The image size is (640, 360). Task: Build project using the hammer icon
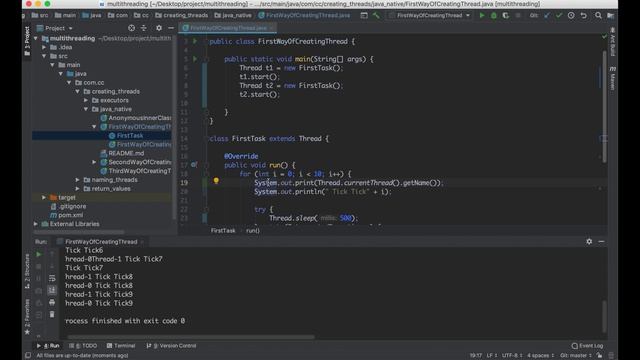376,16
